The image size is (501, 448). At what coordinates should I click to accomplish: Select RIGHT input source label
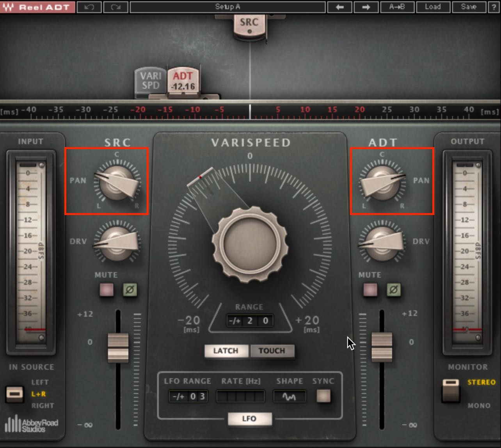tap(43, 406)
